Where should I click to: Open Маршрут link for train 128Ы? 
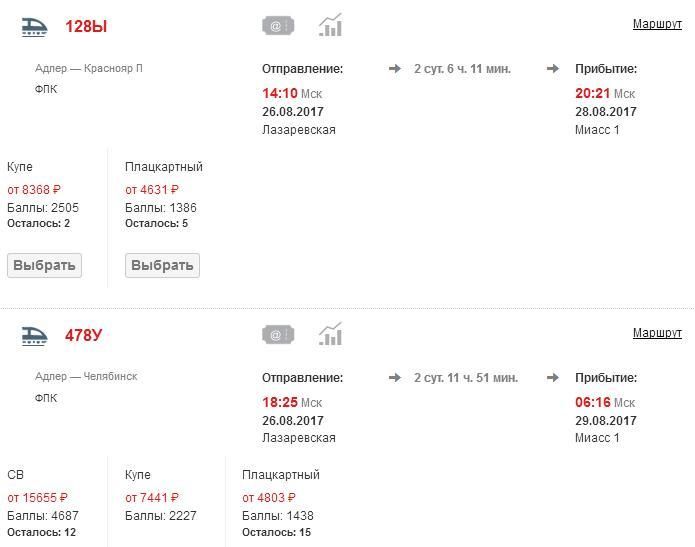(x=657, y=24)
